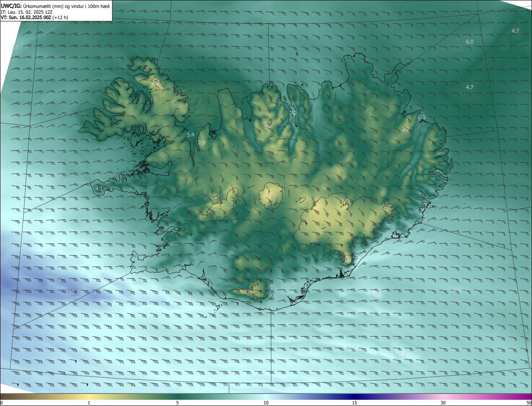Screen dimensions: 532x406
Task: Click the valid time line 'VT: Sun. 16.02.2025 00Z (+12 h)'
Action: point(34,17)
